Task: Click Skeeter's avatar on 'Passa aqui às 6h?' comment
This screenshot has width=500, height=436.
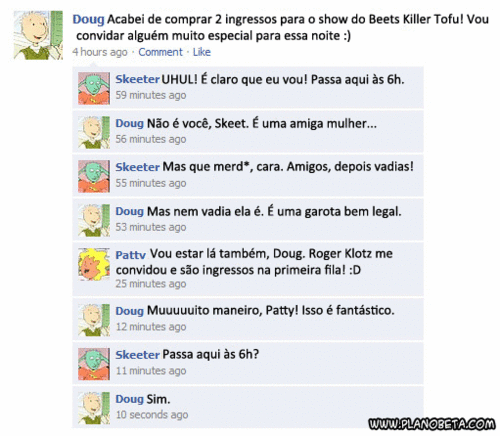Action: [94, 364]
